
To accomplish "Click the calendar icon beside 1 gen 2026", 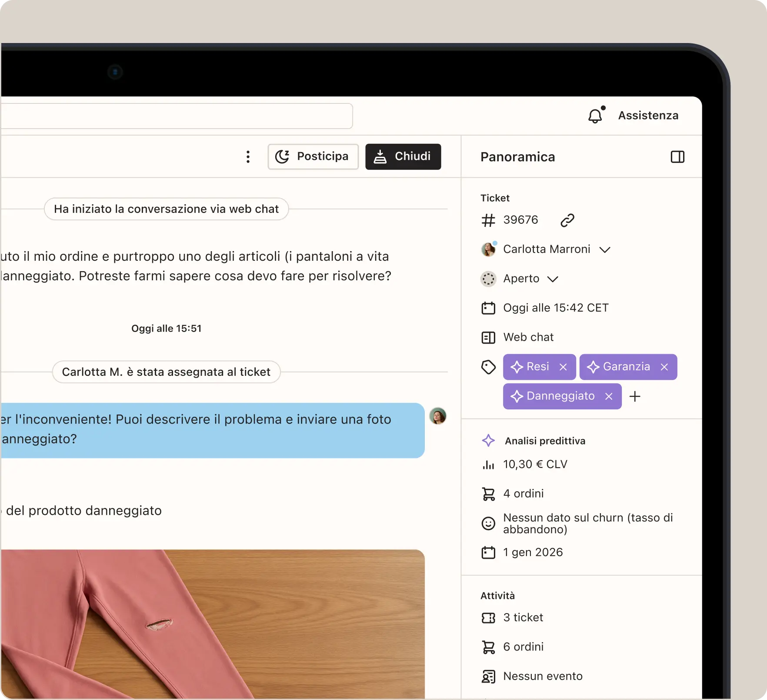I will coord(488,553).
